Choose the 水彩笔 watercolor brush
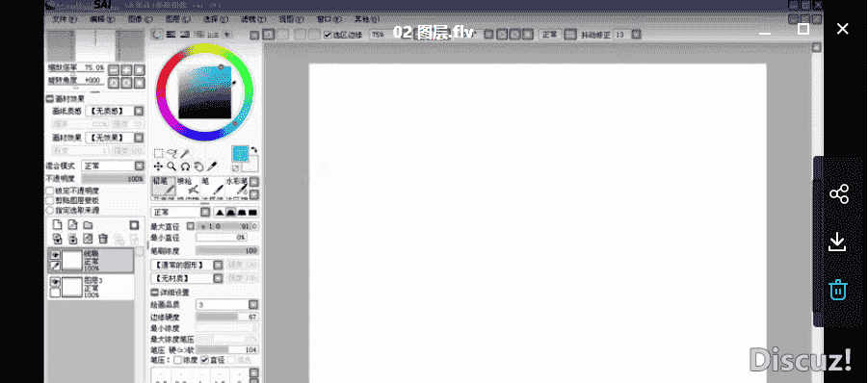The image size is (868, 383). 236,188
